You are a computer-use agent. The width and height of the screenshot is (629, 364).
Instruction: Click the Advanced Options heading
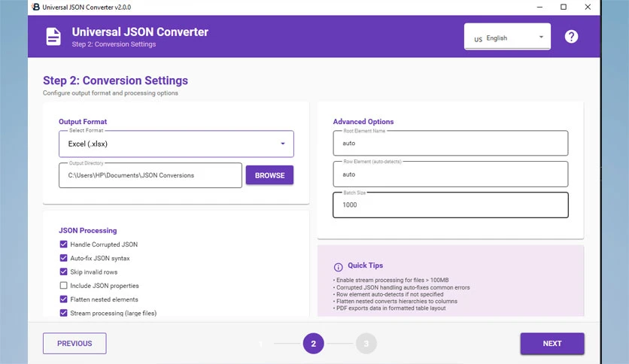(x=363, y=122)
